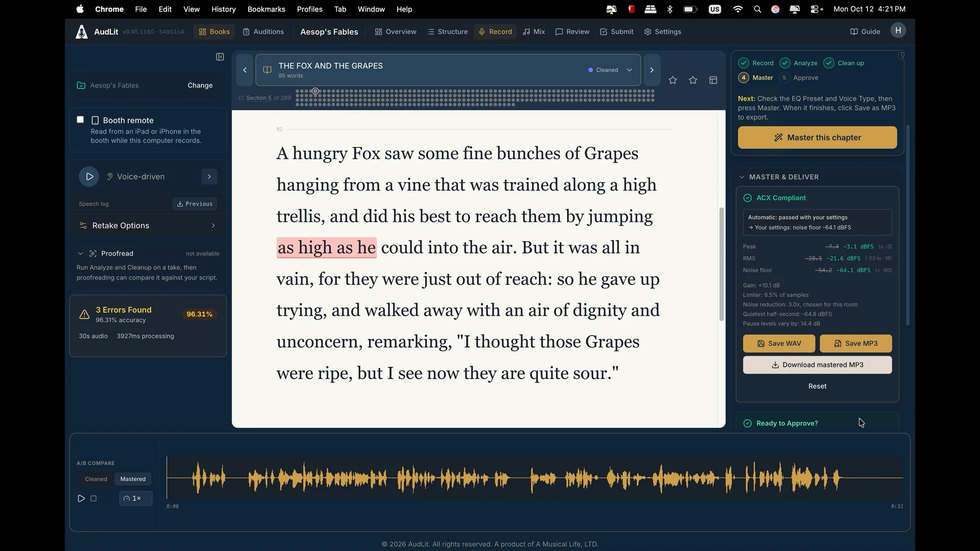Stop the A/B compare playback
The width and height of the screenshot is (980, 551).
click(x=93, y=498)
